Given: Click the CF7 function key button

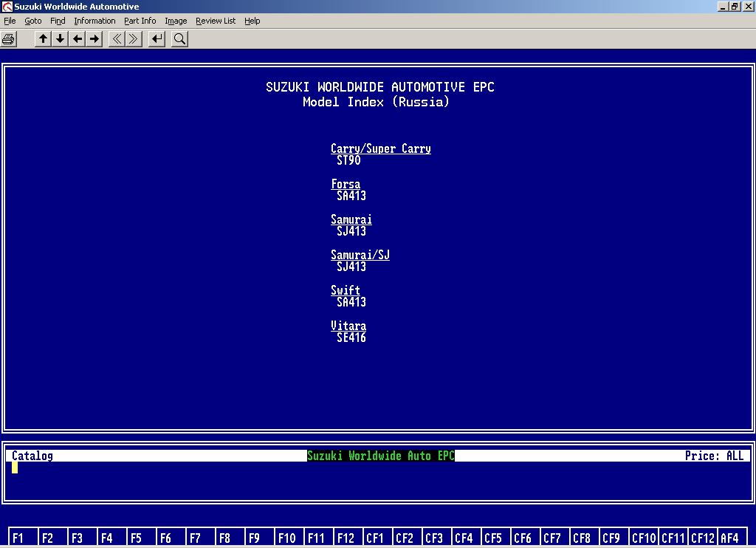Looking at the screenshot, I should (554, 538).
